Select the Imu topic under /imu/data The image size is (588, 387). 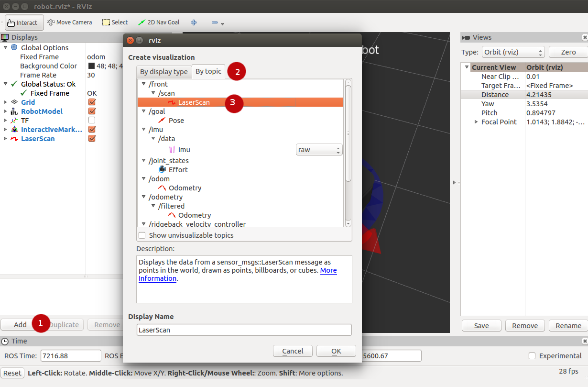[x=184, y=150]
